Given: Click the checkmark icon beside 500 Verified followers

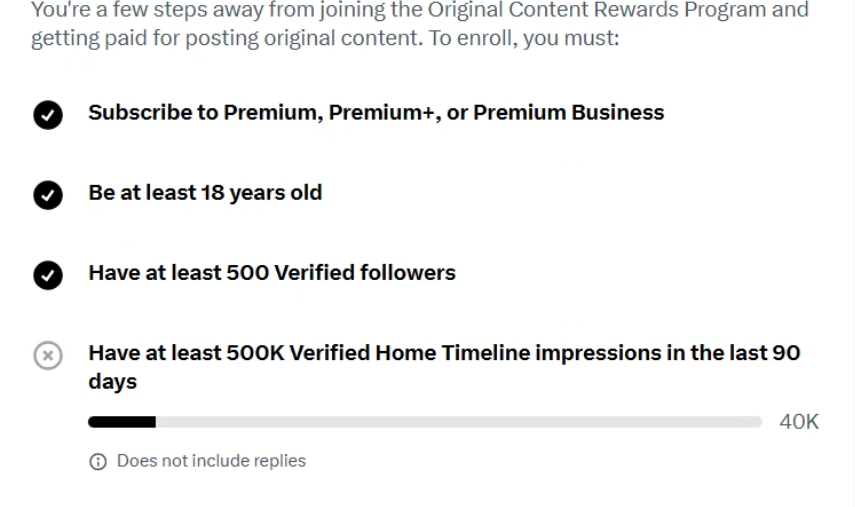Looking at the screenshot, I should point(48,275).
